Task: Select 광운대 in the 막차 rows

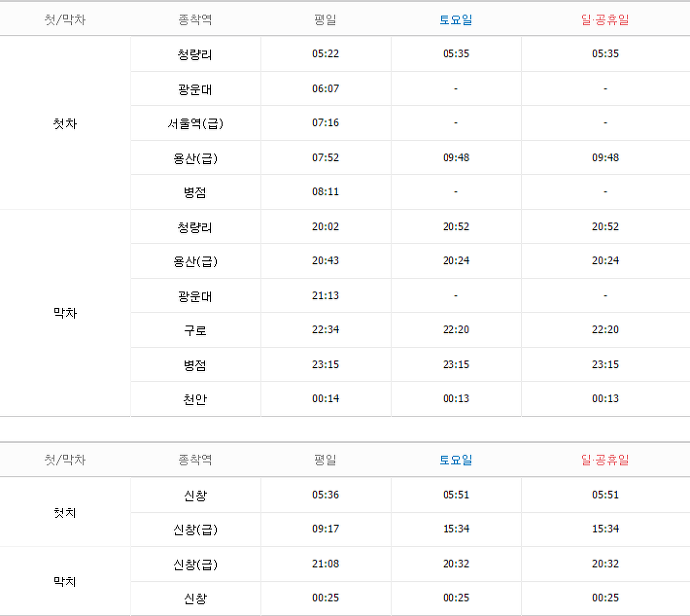Action: click(x=195, y=296)
